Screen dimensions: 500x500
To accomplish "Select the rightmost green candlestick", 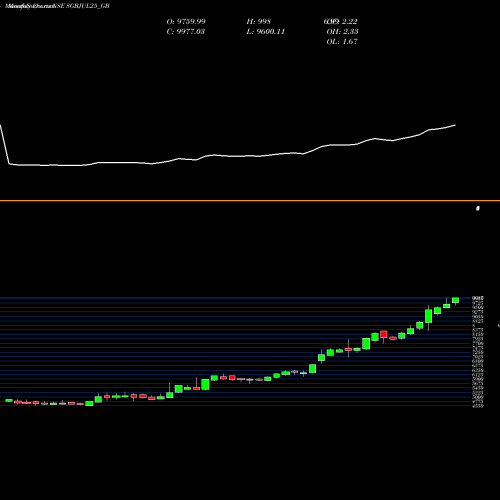I will (x=455, y=300).
